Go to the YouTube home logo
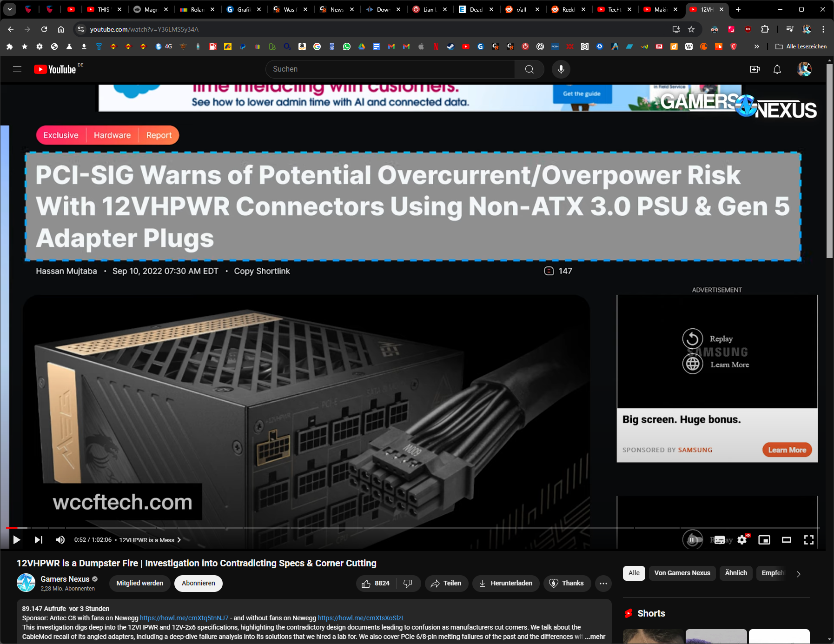Image resolution: width=834 pixels, height=644 pixels. [x=55, y=69]
